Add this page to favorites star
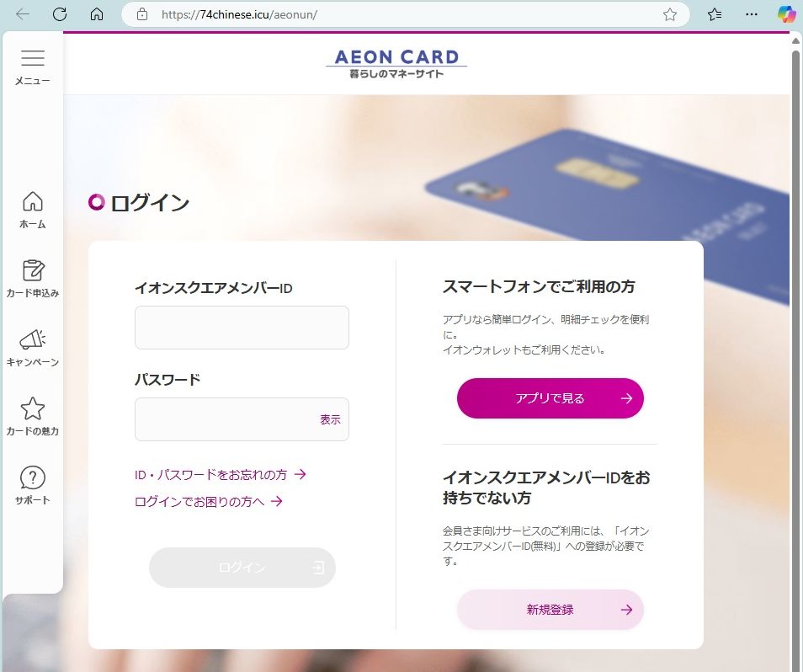Viewport: 803px width, 672px height. 670,14
